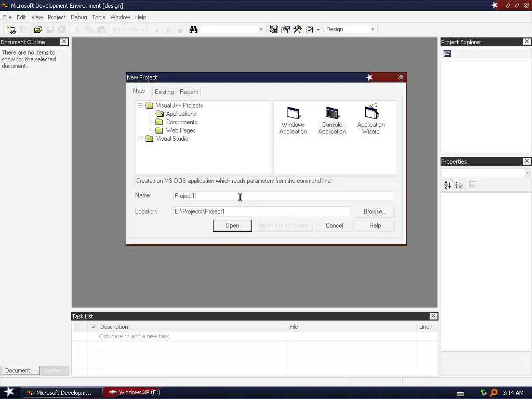Open the Help menu
Viewport: 532px width, 399px height.
tap(140, 17)
